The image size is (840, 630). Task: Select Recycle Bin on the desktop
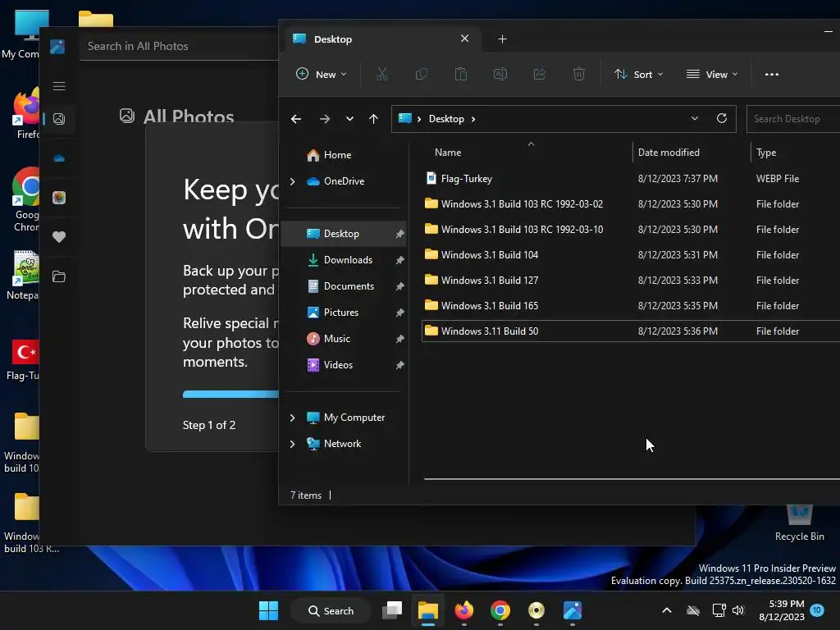click(x=799, y=523)
